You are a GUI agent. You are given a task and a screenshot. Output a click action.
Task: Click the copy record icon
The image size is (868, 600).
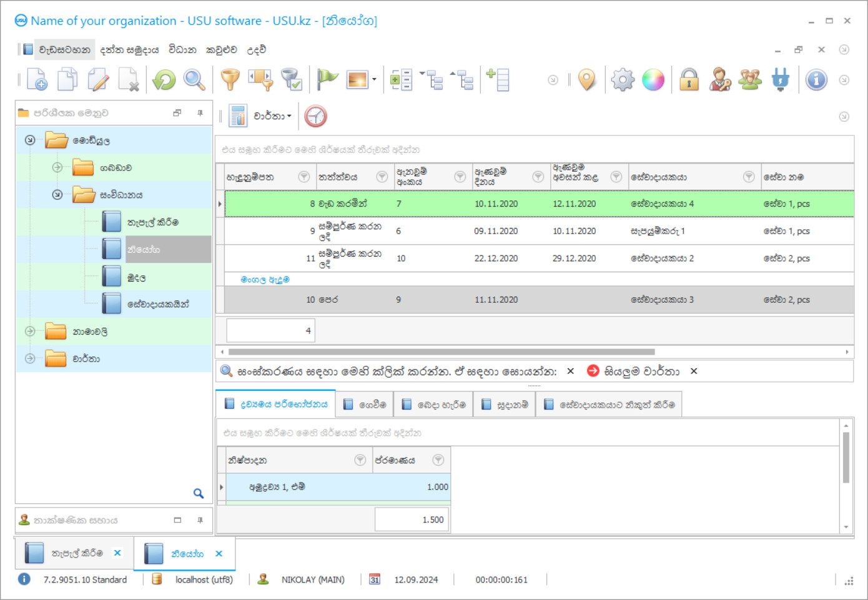point(67,79)
